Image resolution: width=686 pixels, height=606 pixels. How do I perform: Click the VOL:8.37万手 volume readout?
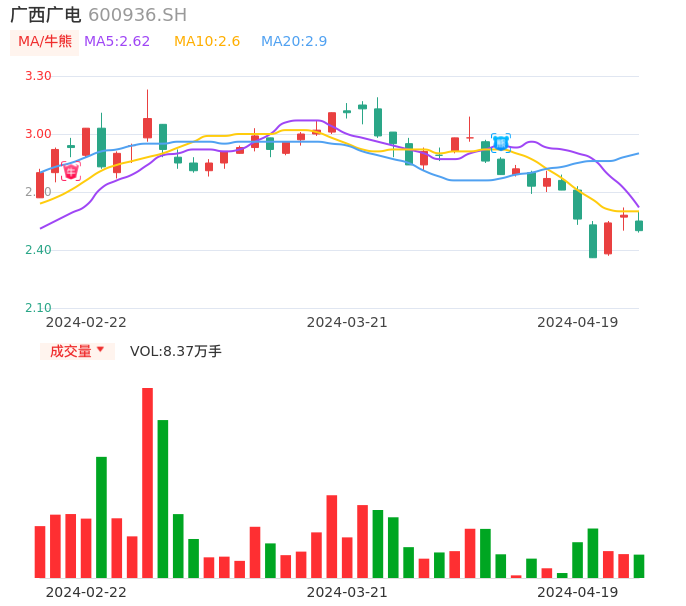point(176,351)
